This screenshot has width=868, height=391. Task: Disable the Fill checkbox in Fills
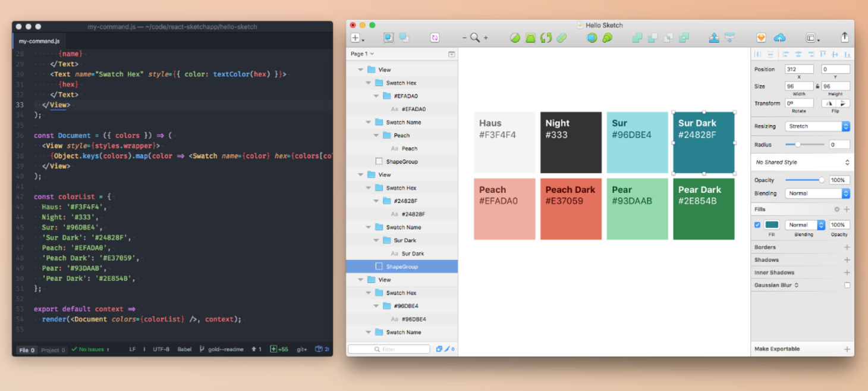tap(757, 225)
